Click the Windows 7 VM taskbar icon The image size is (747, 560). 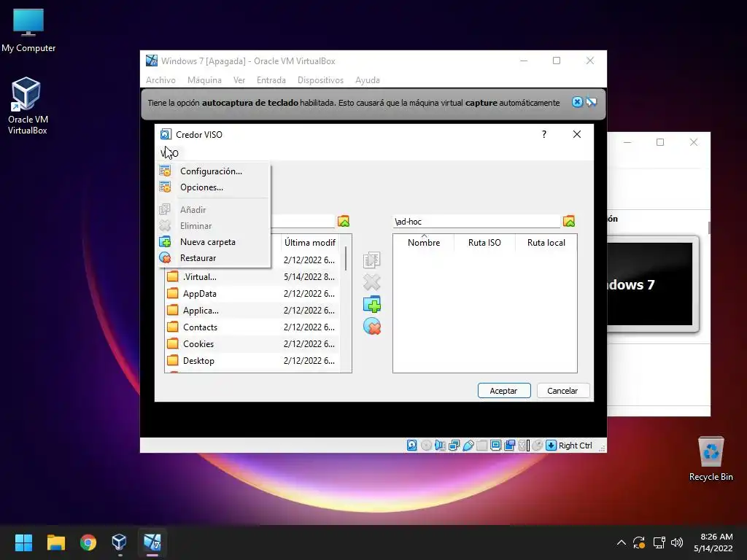pyautogui.click(x=152, y=542)
